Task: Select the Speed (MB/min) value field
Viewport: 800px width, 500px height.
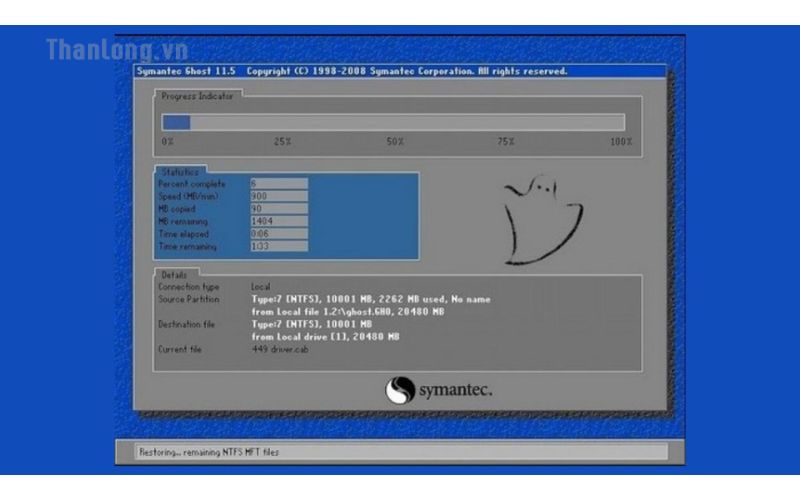Action: (x=278, y=196)
